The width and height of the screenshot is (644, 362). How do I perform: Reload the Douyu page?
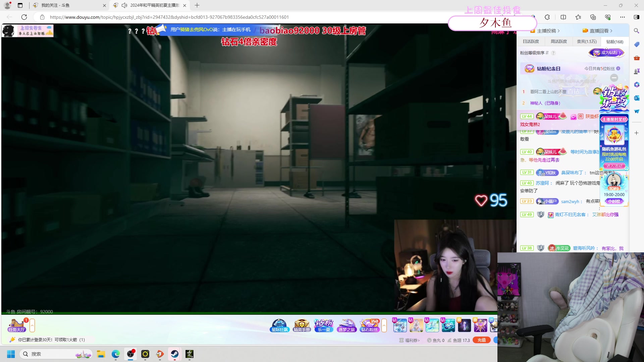(x=24, y=17)
